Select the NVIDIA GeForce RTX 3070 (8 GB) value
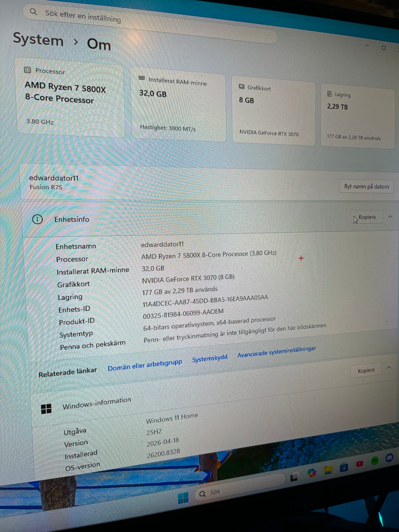 (x=188, y=278)
